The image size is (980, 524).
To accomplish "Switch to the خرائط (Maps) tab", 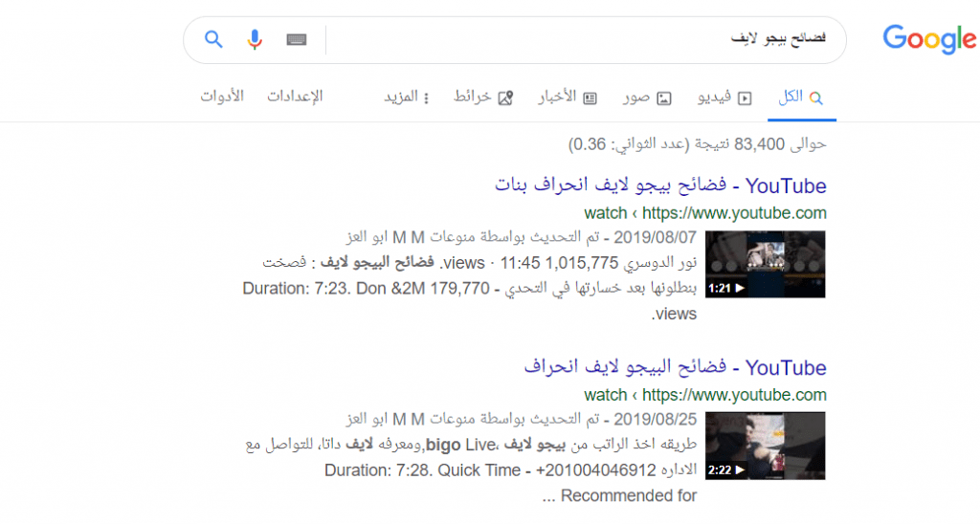I will click(483, 97).
